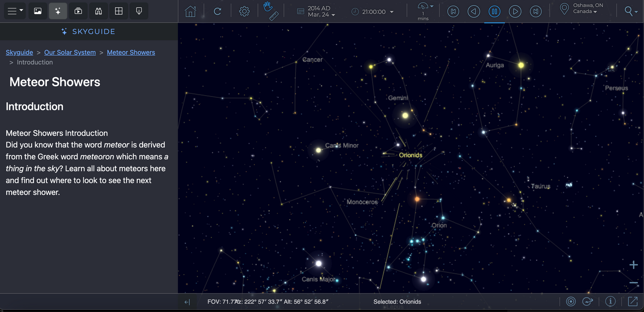Screen dimensions: 644x312
Task: Open the settings gear
Action: [x=244, y=12]
